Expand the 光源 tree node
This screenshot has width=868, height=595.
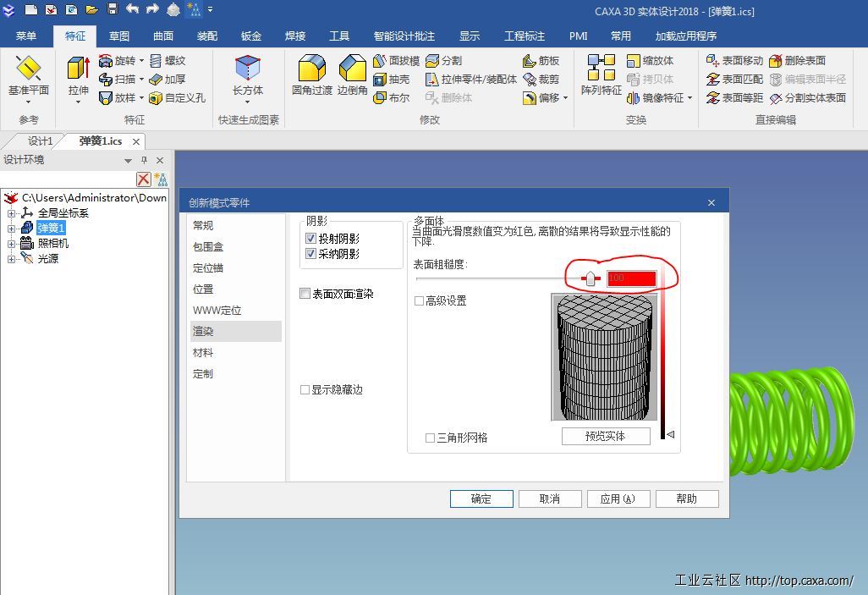pyautogui.click(x=11, y=259)
